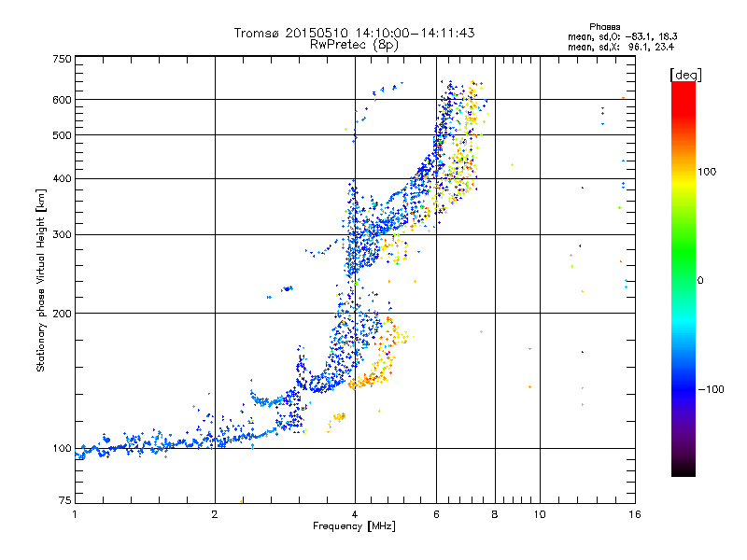Click the y-axis tick label '75'
This screenshot has width=747, height=560.
65,500
